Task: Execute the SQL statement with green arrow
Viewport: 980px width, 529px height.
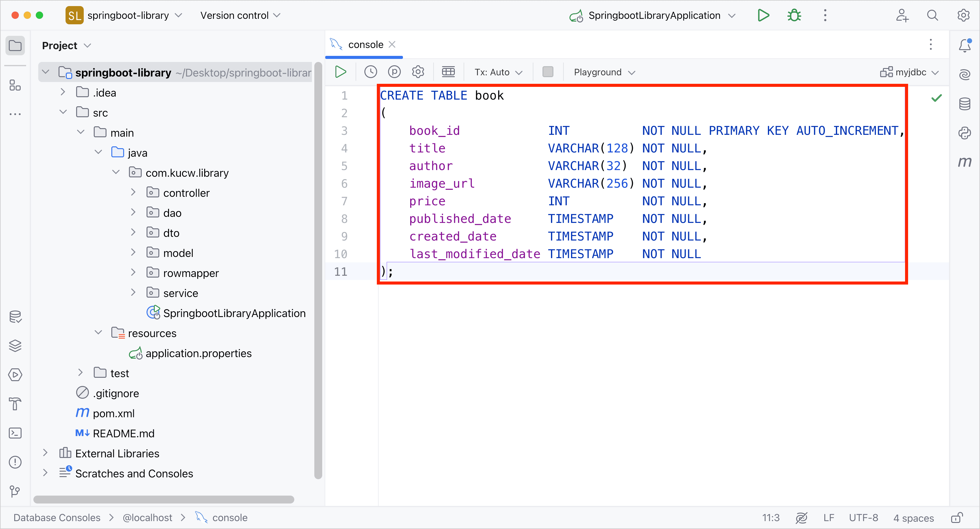Action: (340, 72)
